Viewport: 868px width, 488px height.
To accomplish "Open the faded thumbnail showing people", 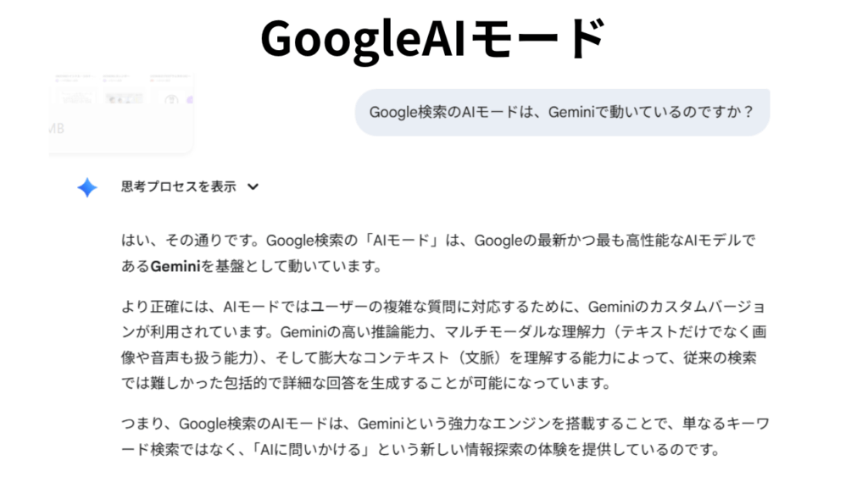I will pos(124,99).
